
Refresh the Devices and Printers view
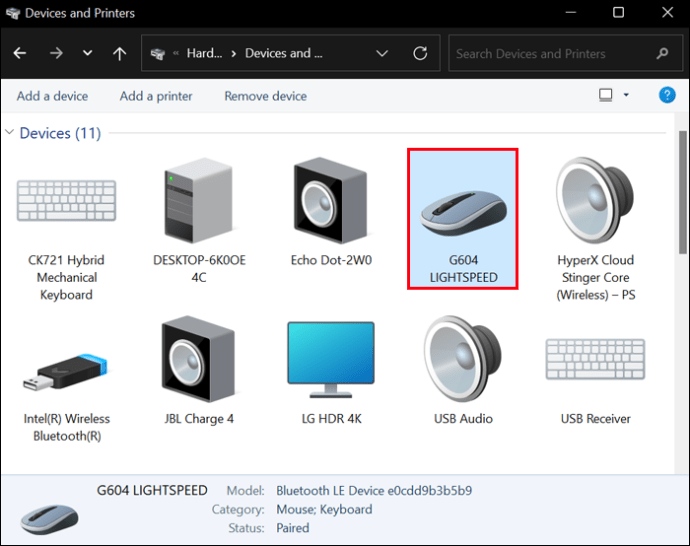(420, 53)
